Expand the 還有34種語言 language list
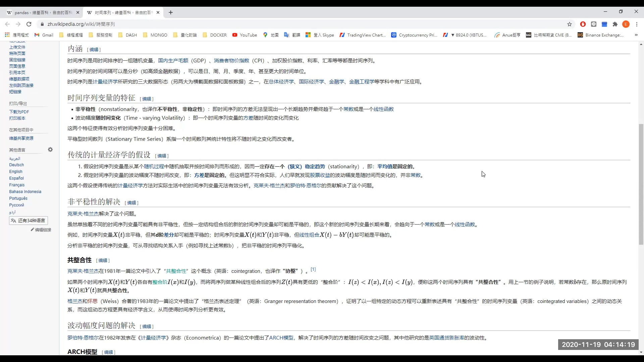644x362 pixels. (x=29, y=221)
